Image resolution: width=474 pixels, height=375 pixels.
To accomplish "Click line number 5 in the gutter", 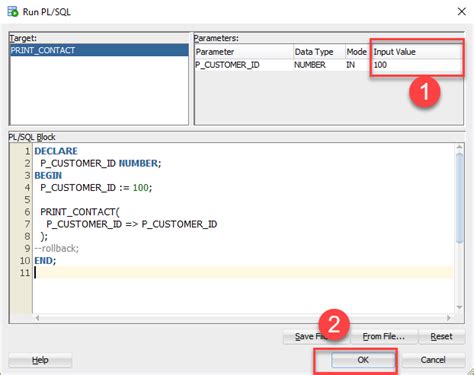I will pos(27,200).
